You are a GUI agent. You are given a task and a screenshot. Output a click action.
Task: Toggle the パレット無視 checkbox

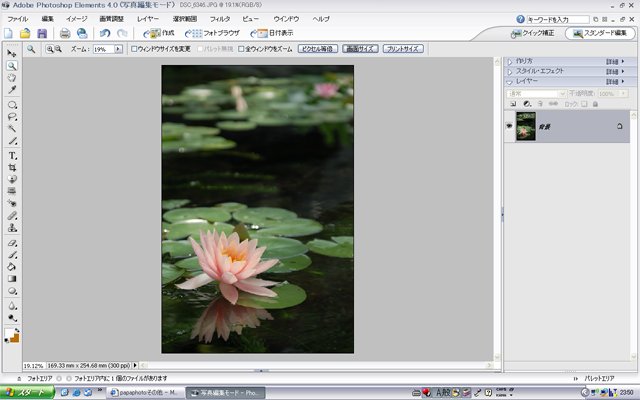tap(200, 49)
